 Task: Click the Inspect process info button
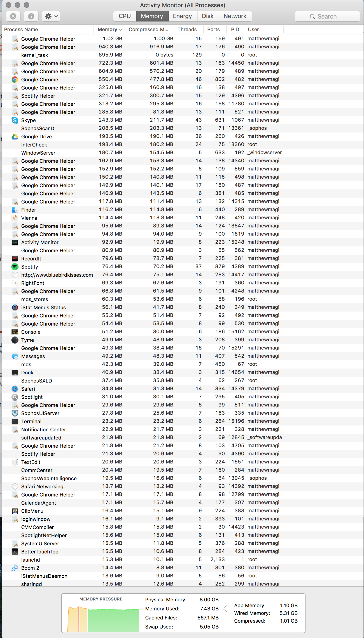[31, 16]
